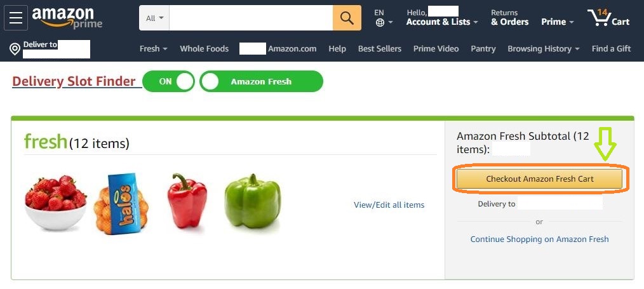This screenshot has height=289, width=644.
Task: Turn off the Delivery Slot Finder ON switch
Action: 168,81
